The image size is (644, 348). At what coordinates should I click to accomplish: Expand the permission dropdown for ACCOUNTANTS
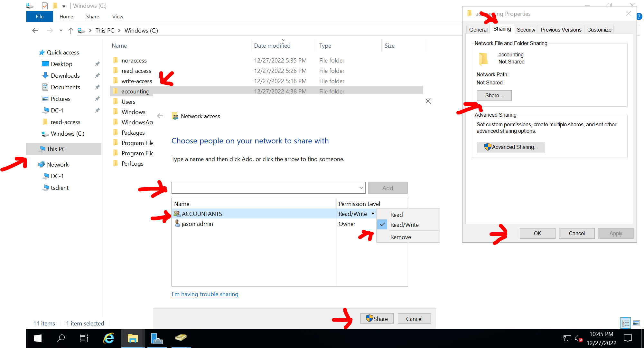[372, 213]
